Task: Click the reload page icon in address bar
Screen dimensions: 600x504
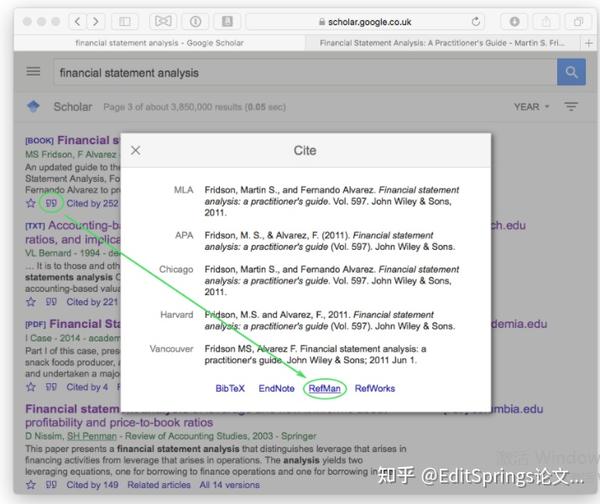Action: pyautogui.click(x=476, y=22)
